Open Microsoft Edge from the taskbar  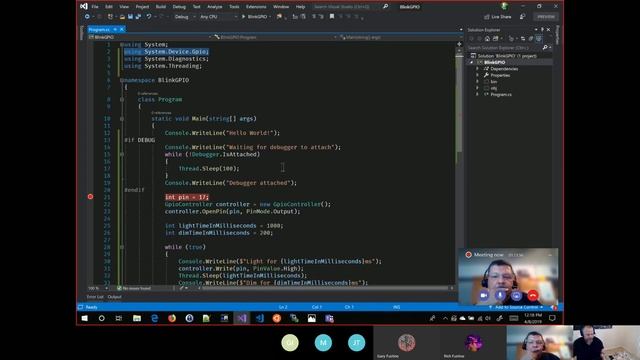tap(155, 318)
